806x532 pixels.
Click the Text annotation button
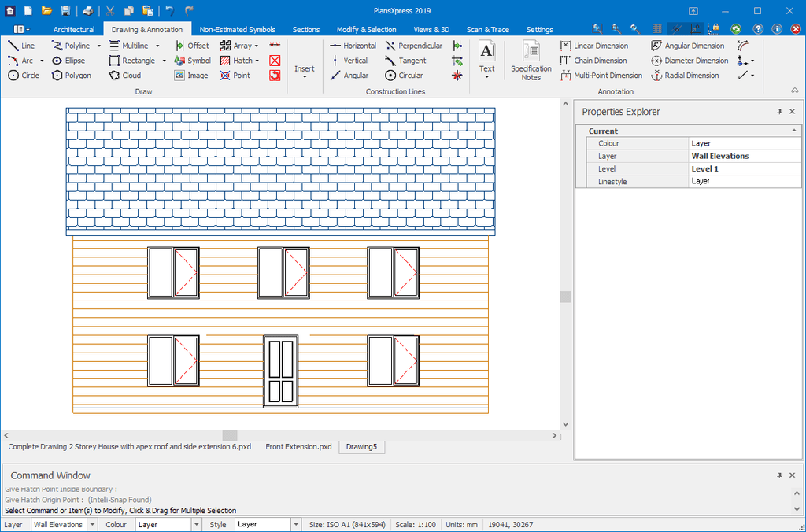[487, 59]
